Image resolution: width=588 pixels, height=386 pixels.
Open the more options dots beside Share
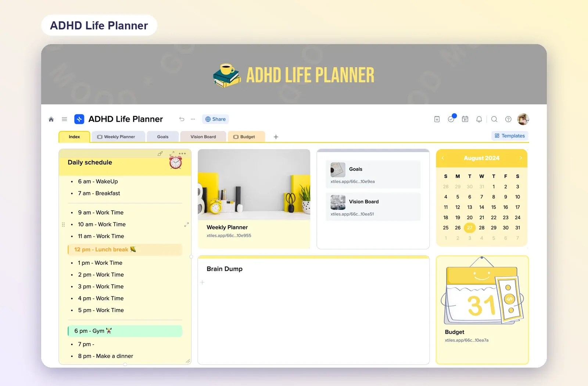click(x=193, y=119)
